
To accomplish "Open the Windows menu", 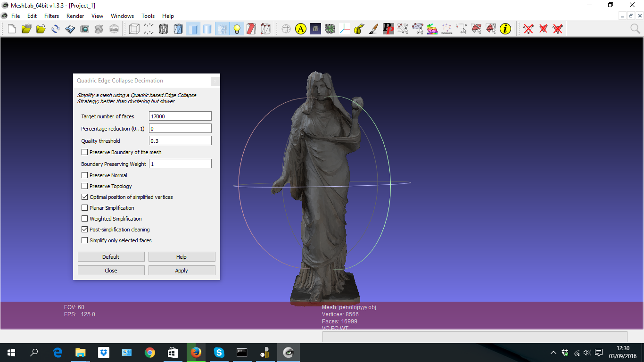I will [x=123, y=16].
